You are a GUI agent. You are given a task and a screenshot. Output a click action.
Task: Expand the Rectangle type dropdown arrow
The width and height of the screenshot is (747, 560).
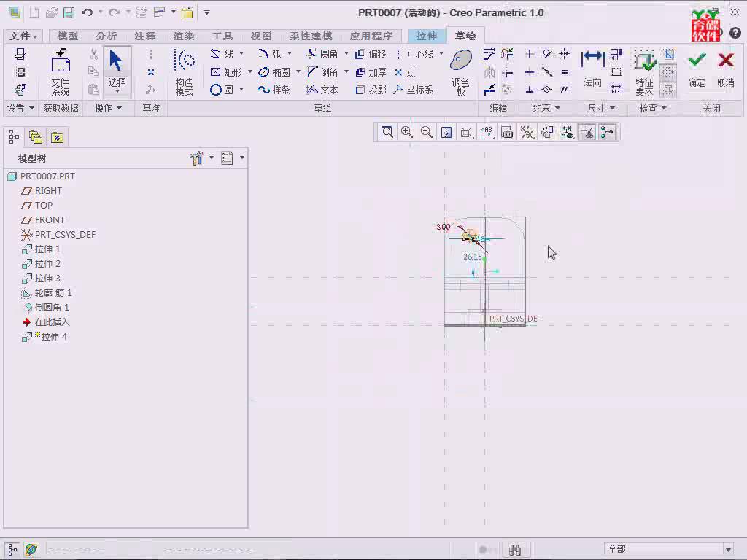250,71
